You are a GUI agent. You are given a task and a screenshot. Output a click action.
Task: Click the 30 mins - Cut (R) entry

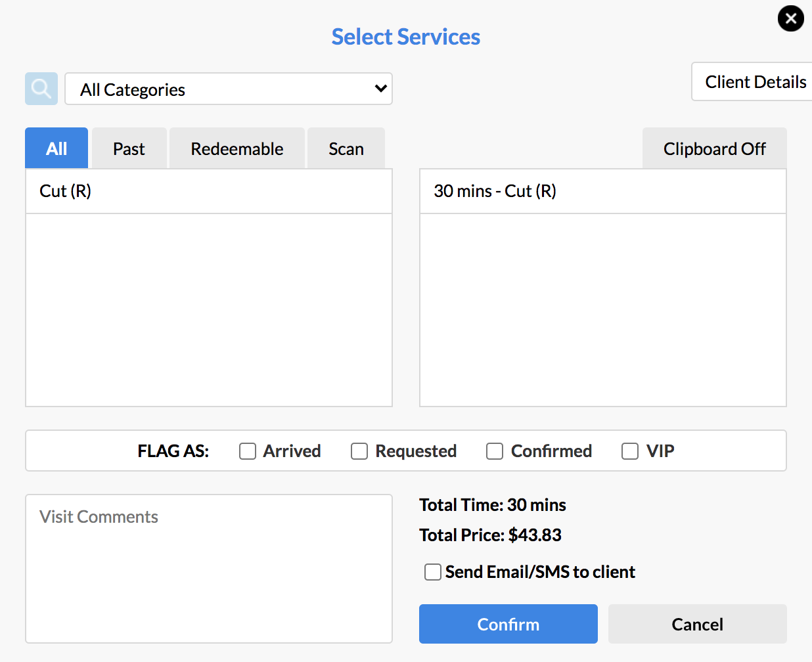click(603, 191)
